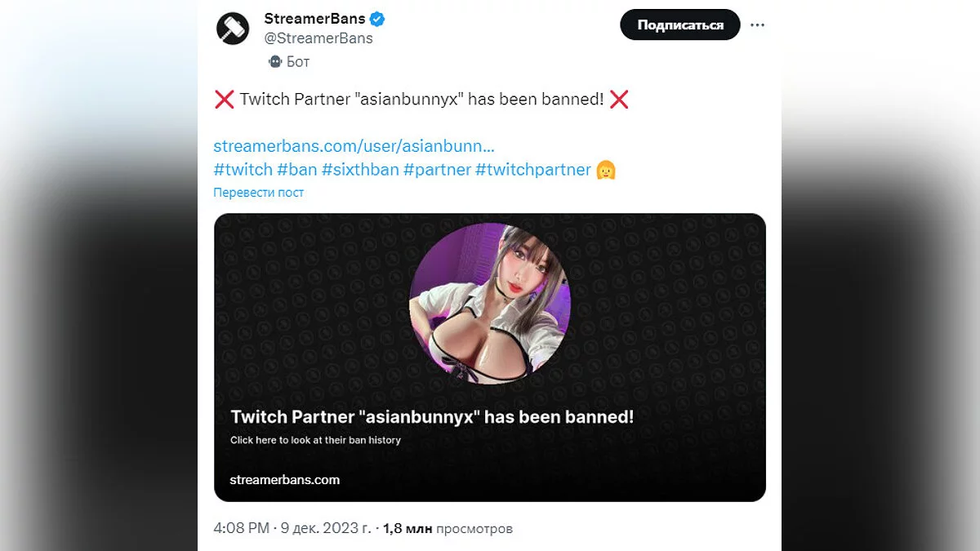Open the StreamerBans display name profile
Image resolution: width=980 pixels, height=551 pixels.
pyautogui.click(x=314, y=19)
